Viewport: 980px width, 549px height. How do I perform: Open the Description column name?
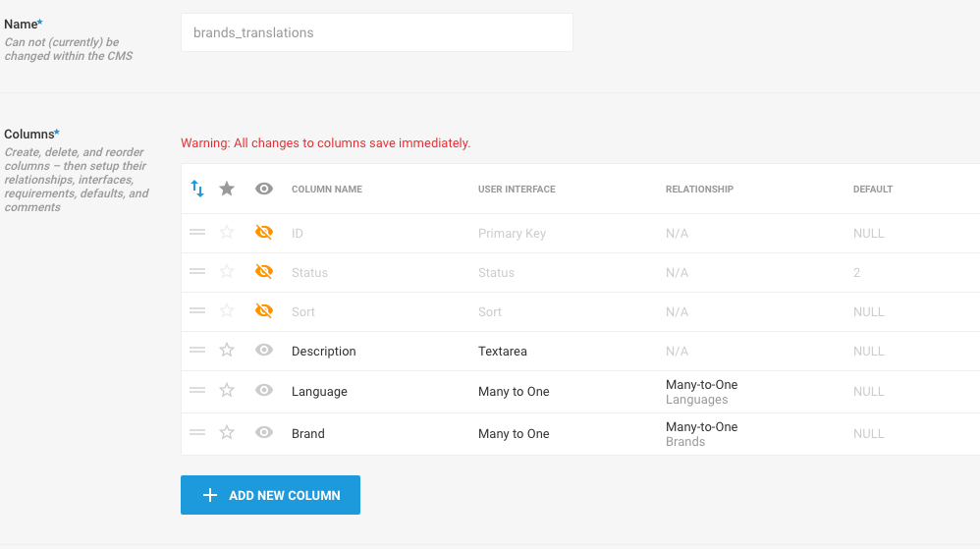[x=324, y=352]
